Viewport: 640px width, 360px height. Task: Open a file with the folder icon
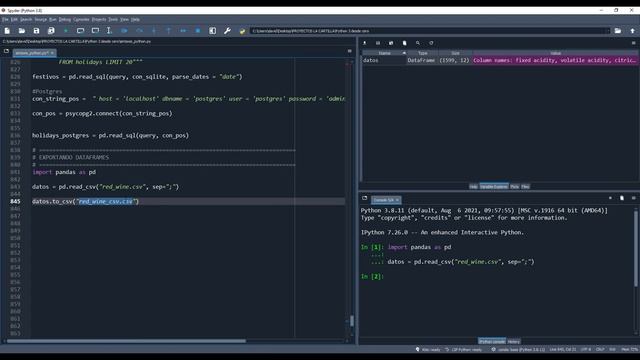point(22,31)
